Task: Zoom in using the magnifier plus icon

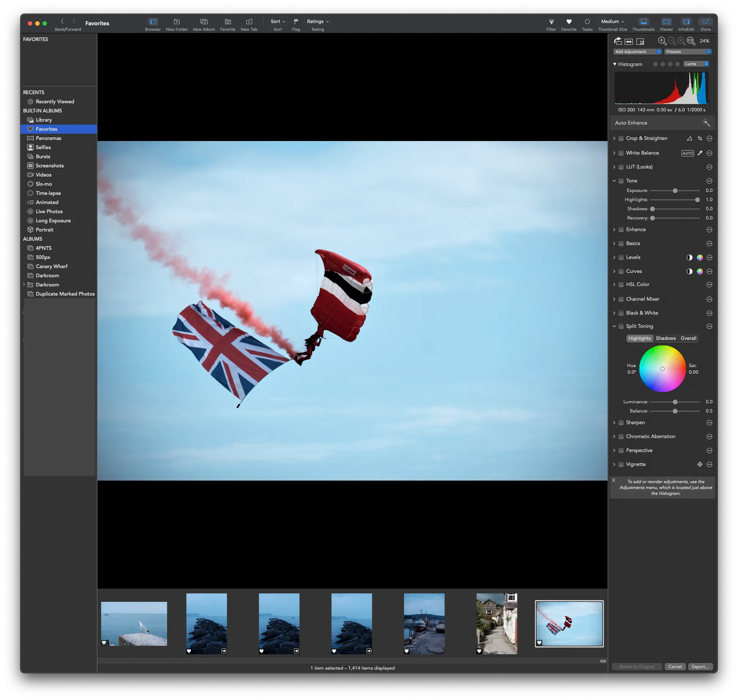Action: tap(662, 41)
